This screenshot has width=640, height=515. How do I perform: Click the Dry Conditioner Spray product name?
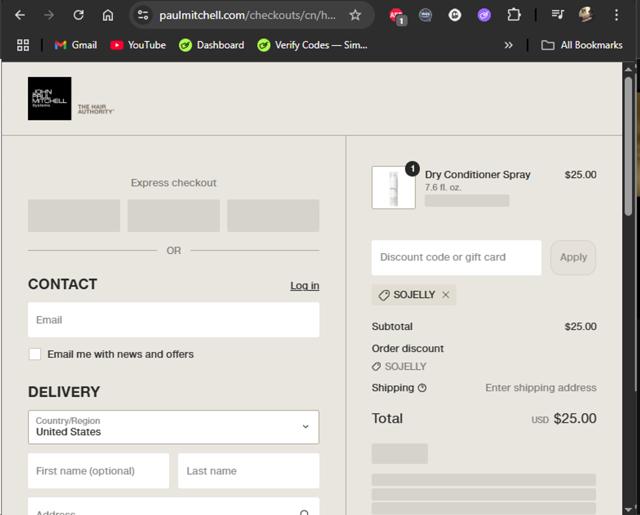click(x=478, y=175)
